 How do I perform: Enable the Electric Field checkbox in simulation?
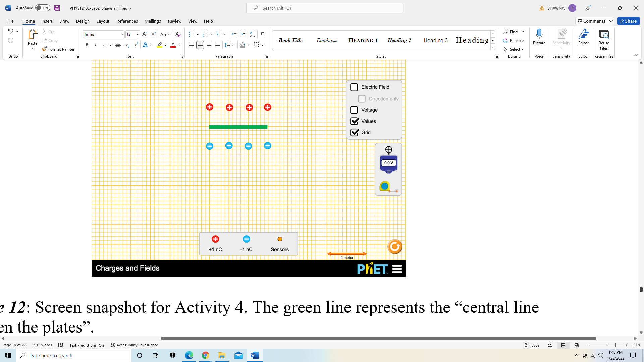354,87
